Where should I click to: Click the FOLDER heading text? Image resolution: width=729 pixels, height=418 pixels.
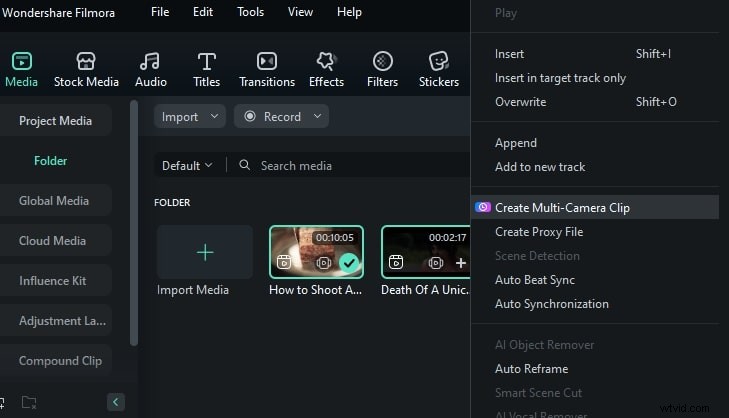[172, 203]
